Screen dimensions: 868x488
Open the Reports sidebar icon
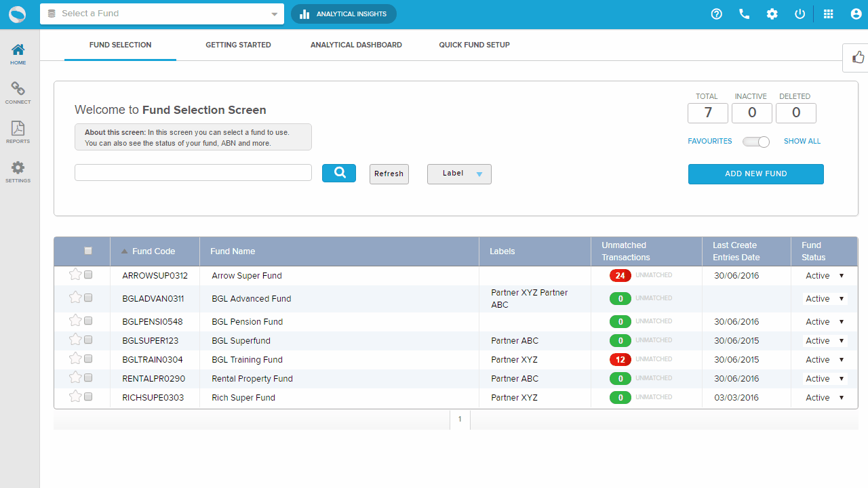pyautogui.click(x=18, y=131)
